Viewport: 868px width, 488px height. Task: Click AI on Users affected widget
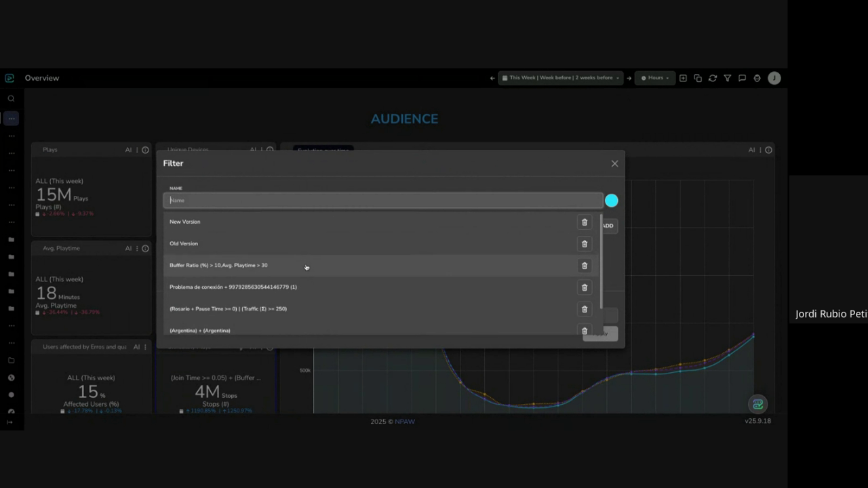(x=136, y=347)
